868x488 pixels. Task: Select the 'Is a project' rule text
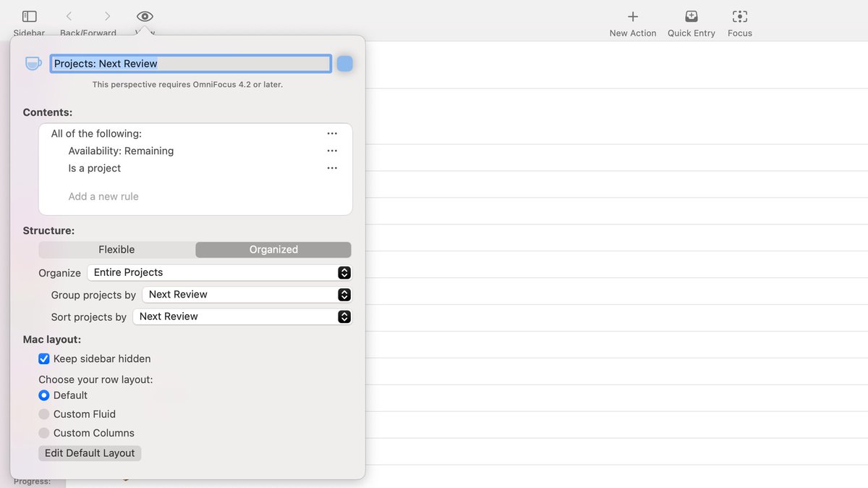(x=95, y=168)
